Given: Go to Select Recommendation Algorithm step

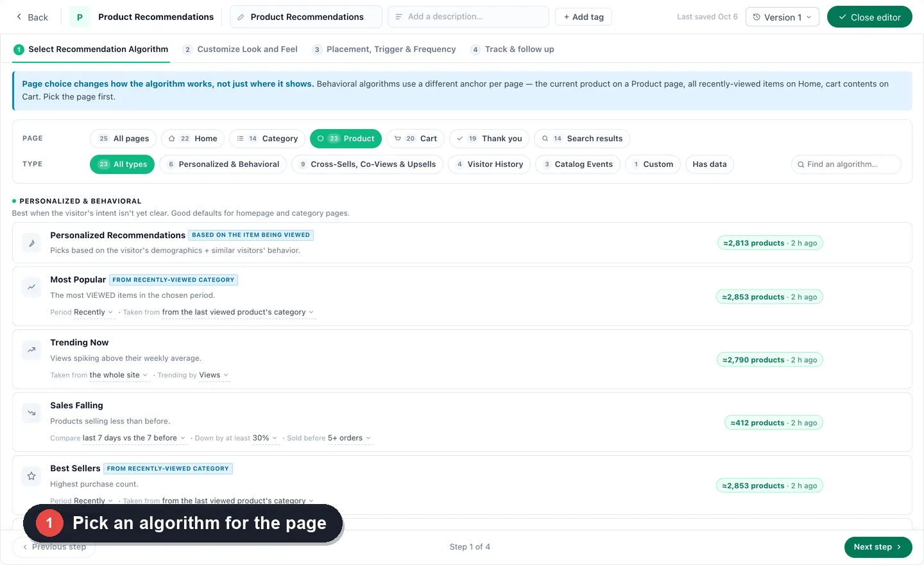Looking at the screenshot, I should pyautogui.click(x=91, y=49).
